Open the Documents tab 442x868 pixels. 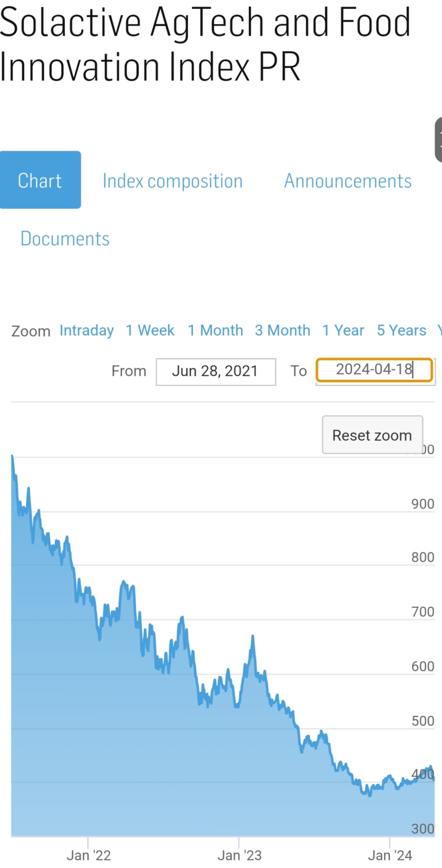pyautogui.click(x=65, y=239)
